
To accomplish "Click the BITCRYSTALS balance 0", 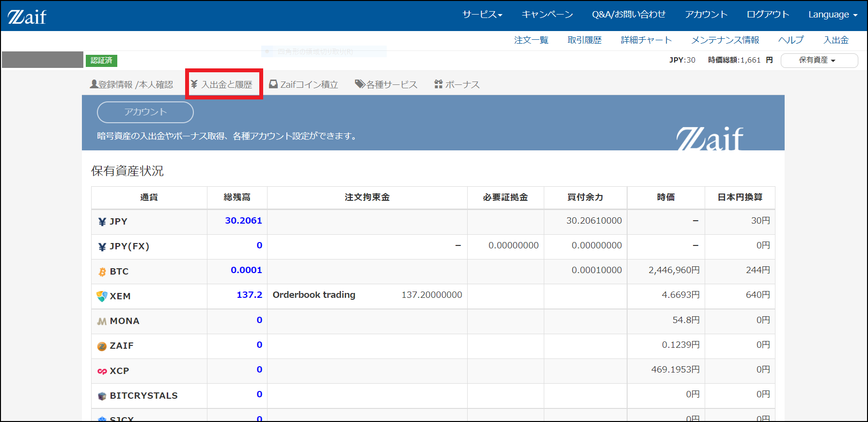I will pos(259,394).
